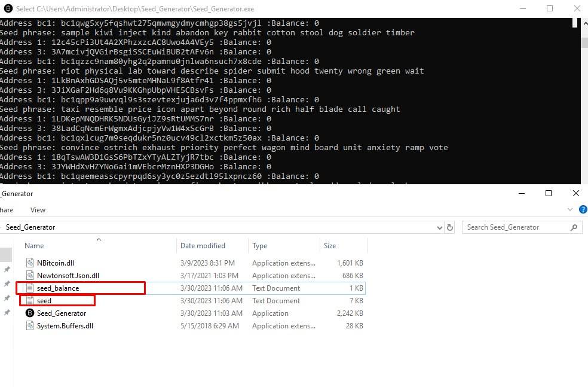The height and width of the screenshot is (387, 588).
Task: Click the NBitcoin.dll file icon
Action: 30,263
